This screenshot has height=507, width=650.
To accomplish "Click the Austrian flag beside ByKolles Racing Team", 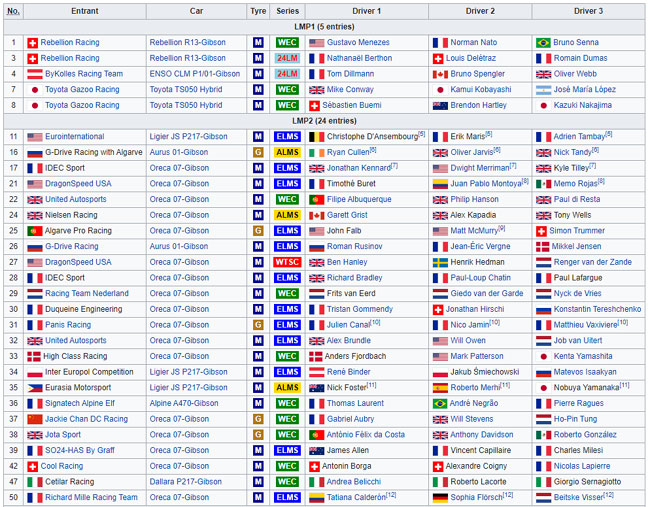I will click(35, 74).
